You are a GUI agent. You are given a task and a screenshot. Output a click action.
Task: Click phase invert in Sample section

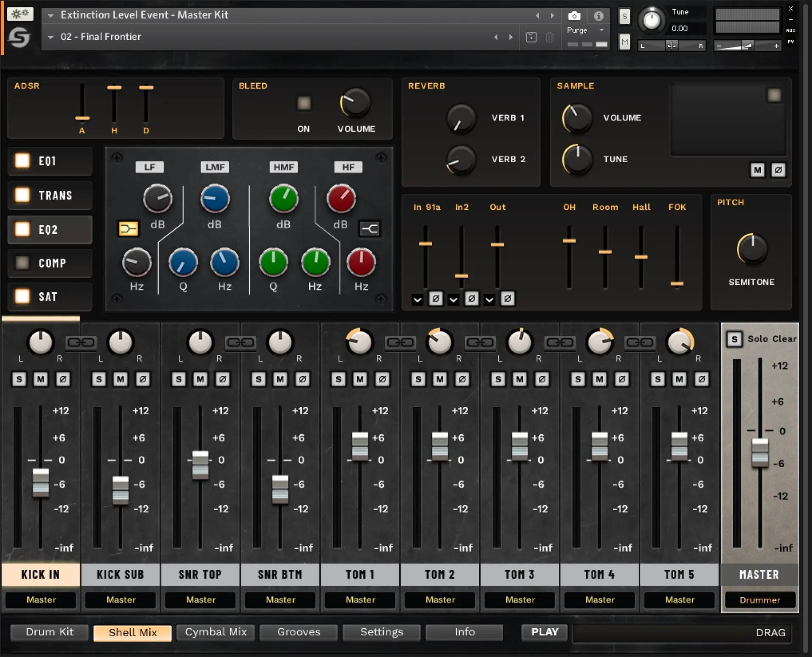coord(778,170)
